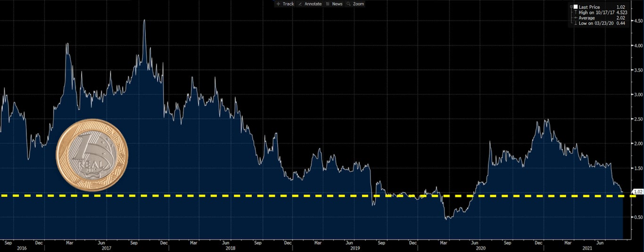Click the 2020 year label
Image resolution: width=644 pixels, height=252 pixels.
point(481,248)
